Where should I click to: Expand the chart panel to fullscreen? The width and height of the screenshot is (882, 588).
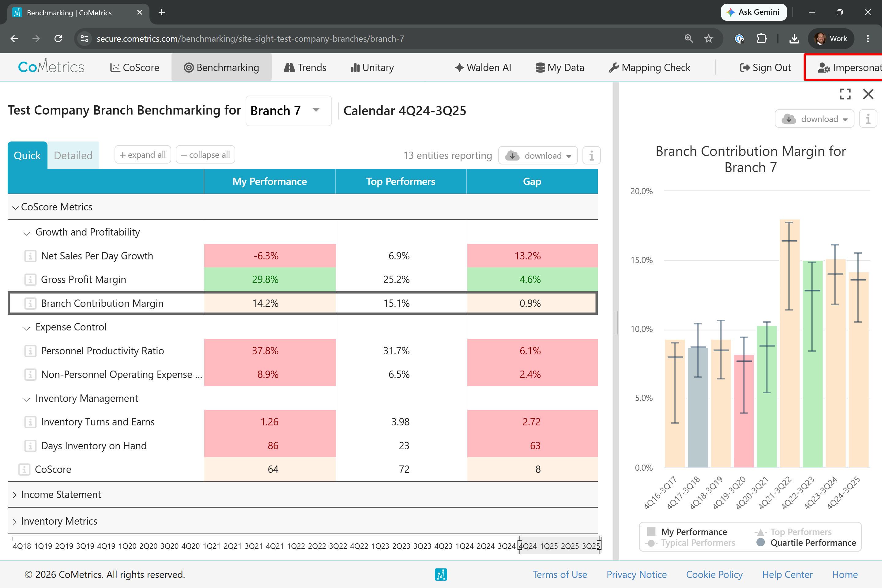(x=845, y=94)
